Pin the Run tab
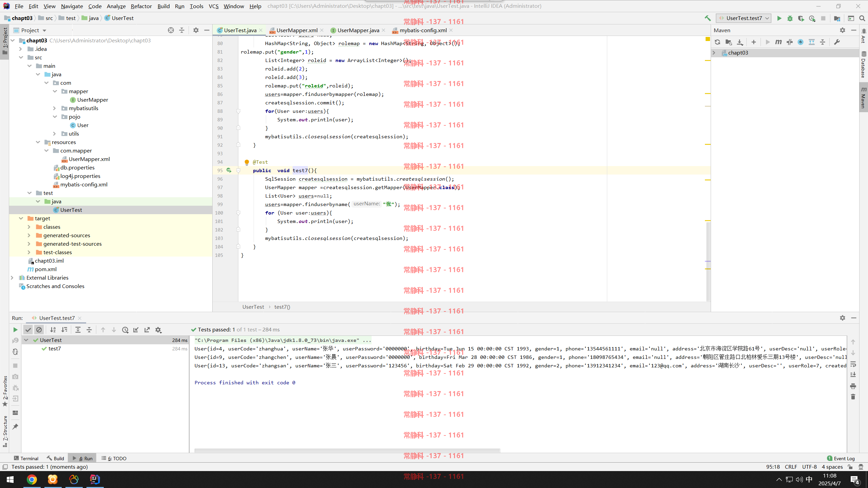 click(x=15, y=427)
